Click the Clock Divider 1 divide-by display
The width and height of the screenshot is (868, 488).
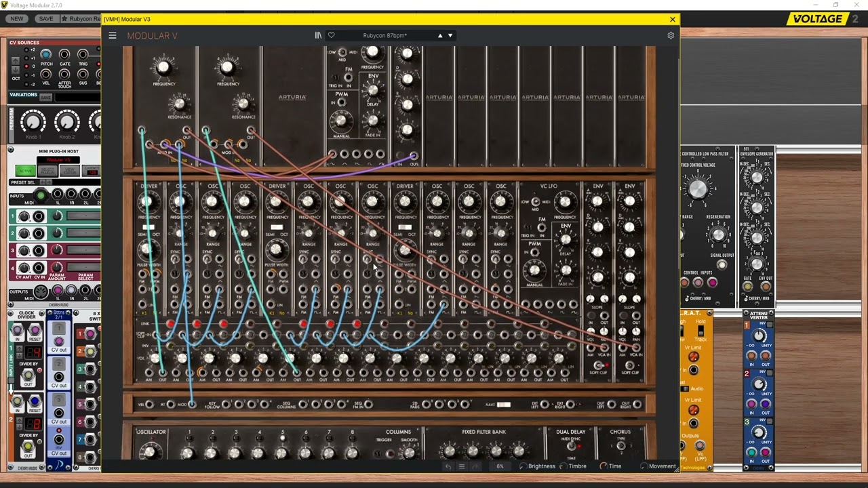(33, 352)
